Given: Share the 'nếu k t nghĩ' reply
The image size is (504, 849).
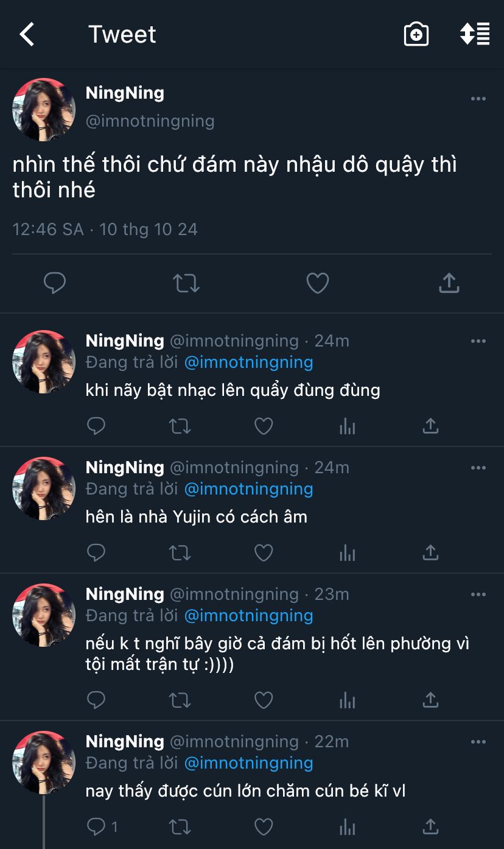Looking at the screenshot, I should pos(430,700).
